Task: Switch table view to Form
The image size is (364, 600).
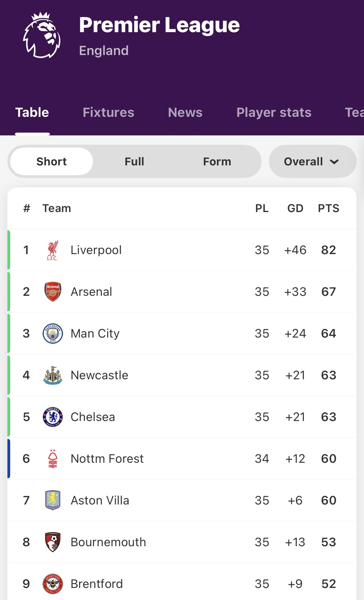Action: pyautogui.click(x=217, y=161)
